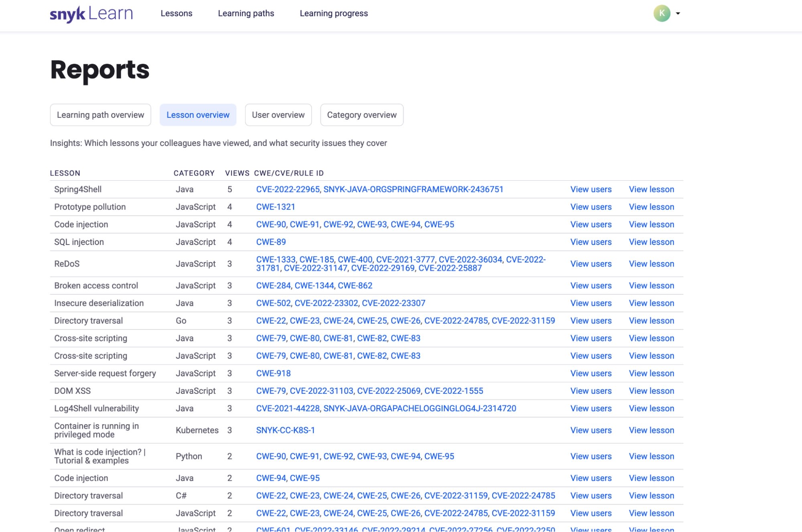View users for Log4Shell vulnerability
This screenshot has height=532, width=802.
[591, 409]
